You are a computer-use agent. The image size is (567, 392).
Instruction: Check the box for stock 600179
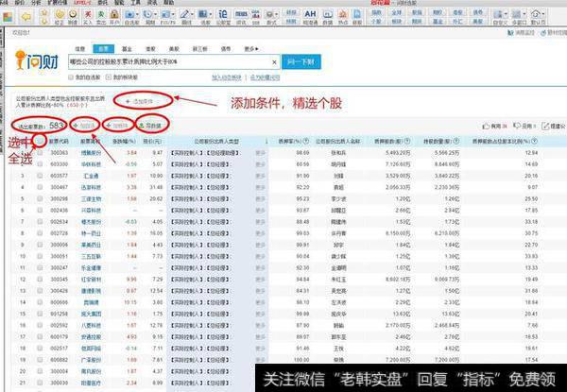[40, 336]
